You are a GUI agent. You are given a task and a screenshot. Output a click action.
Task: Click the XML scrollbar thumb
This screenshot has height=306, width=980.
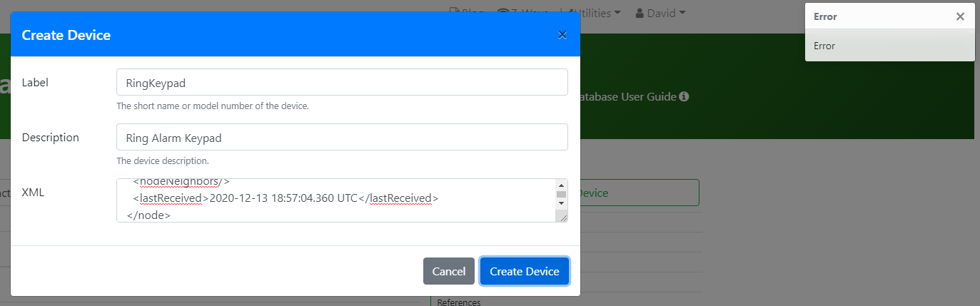coord(561,194)
